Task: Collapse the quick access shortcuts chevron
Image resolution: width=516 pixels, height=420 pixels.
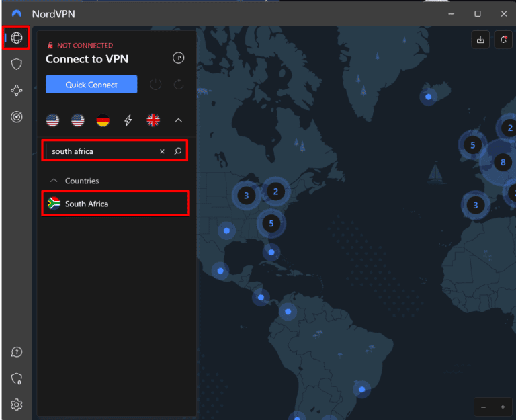Action: point(178,120)
